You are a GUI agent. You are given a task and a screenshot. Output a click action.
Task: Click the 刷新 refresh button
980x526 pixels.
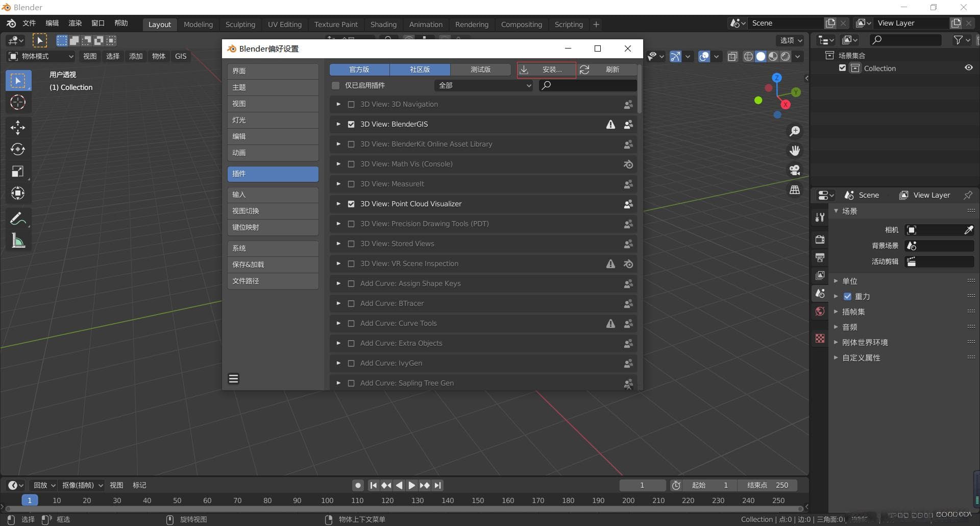(x=607, y=69)
